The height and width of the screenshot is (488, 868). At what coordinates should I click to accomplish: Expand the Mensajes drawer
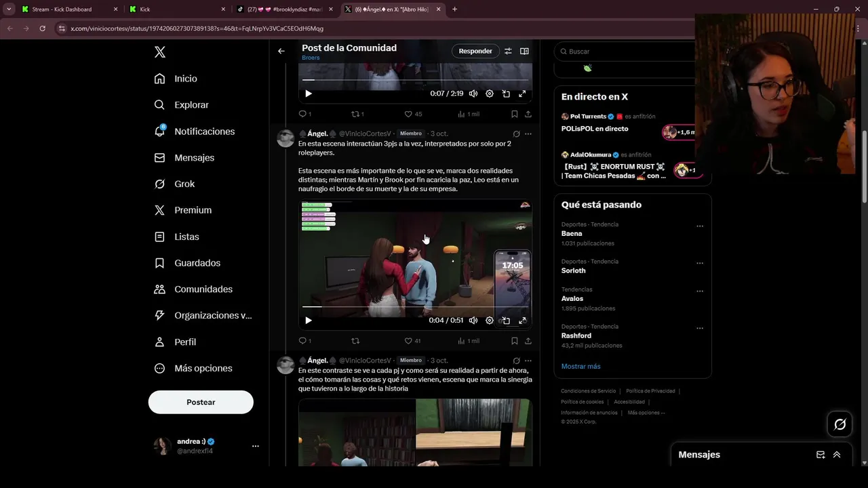tap(837, 455)
